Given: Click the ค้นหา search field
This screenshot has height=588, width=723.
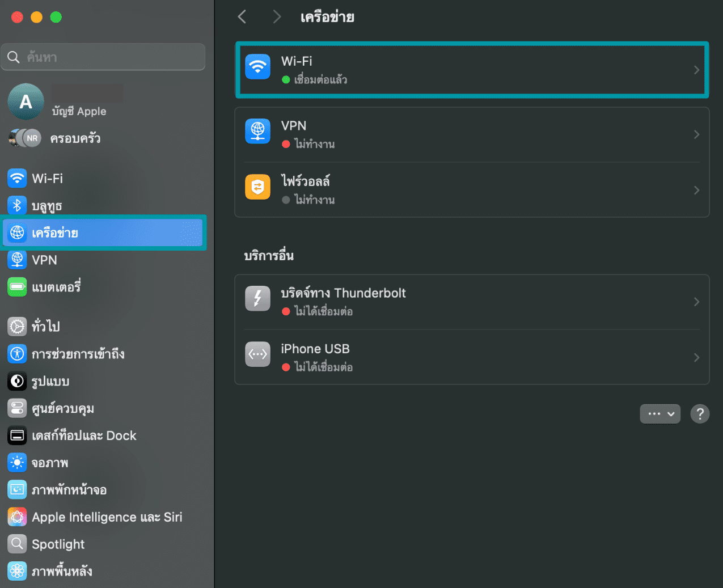Looking at the screenshot, I should pos(103,57).
